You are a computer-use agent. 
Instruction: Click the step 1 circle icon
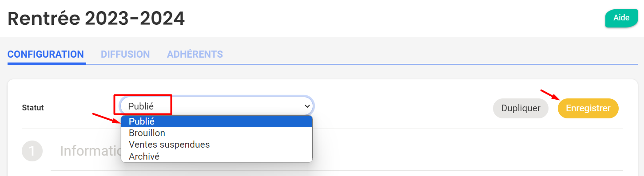32,151
